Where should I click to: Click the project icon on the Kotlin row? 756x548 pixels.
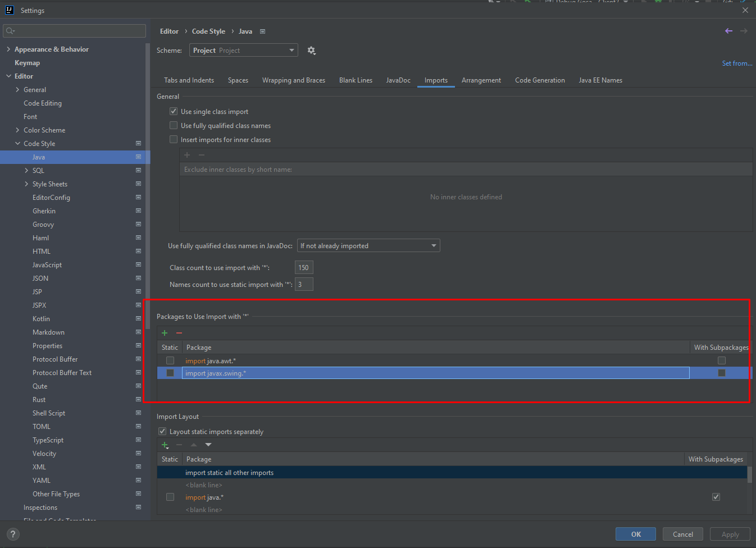[138, 319]
